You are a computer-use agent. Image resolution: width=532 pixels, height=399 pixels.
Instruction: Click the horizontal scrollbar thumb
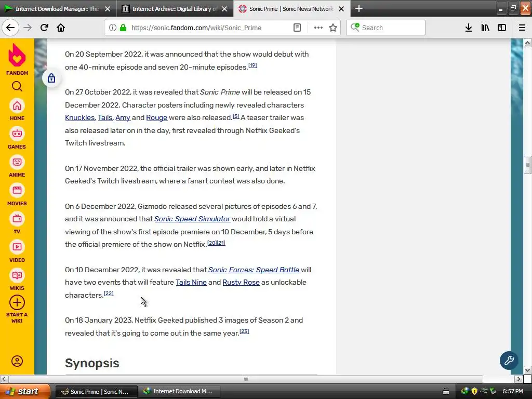pos(246,379)
